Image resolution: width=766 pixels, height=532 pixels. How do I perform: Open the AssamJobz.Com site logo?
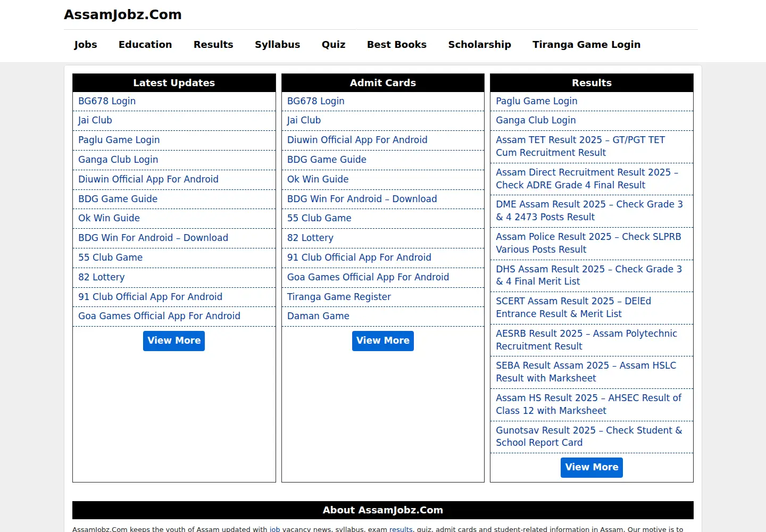(123, 14)
